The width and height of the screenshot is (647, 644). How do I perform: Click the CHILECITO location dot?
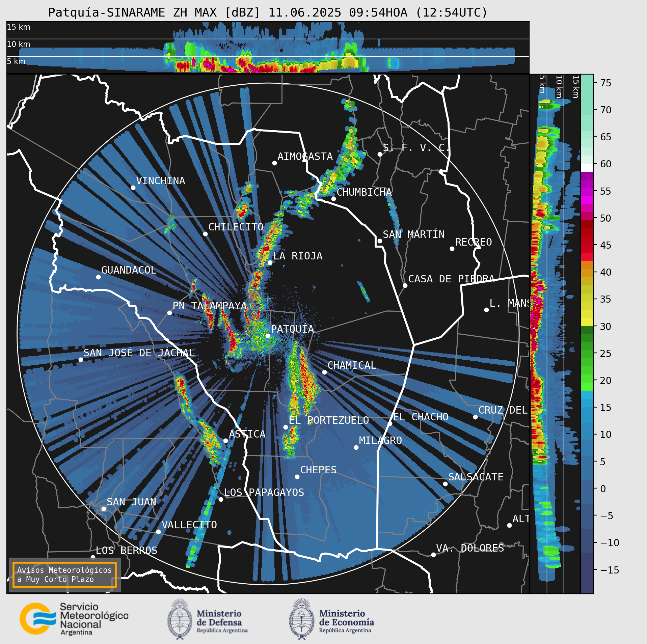coord(205,234)
